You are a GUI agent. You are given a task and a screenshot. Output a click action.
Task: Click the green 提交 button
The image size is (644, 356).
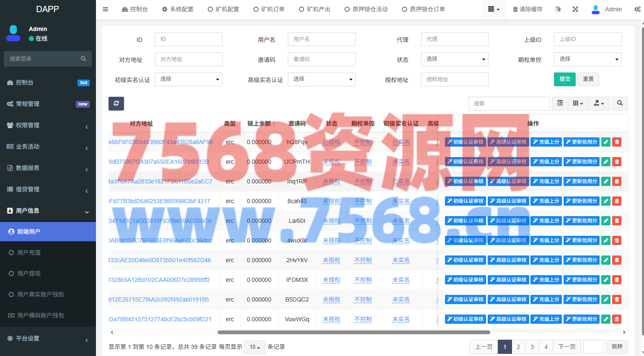pyautogui.click(x=564, y=79)
